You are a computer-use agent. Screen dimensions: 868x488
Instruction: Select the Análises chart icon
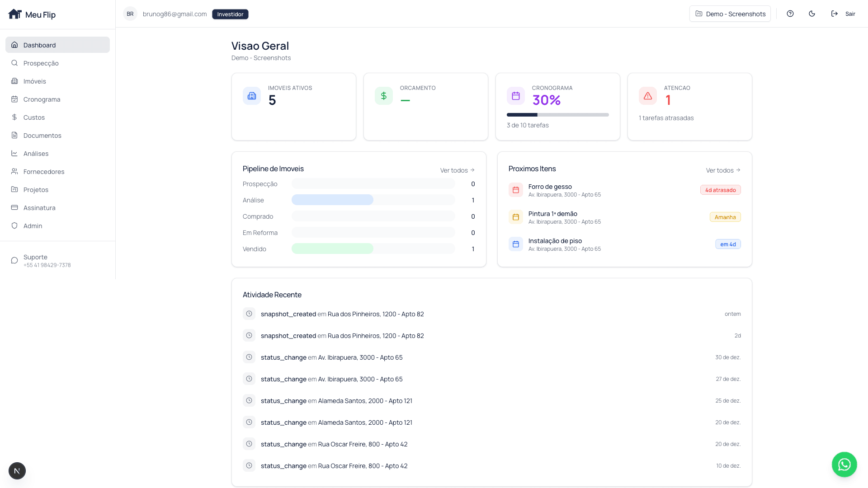click(x=15, y=153)
